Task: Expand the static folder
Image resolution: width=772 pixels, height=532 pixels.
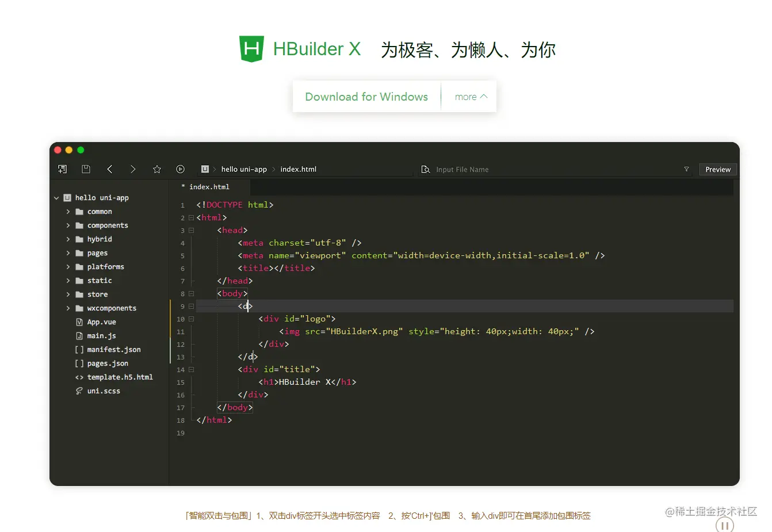Action: pyautogui.click(x=68, y=281)
